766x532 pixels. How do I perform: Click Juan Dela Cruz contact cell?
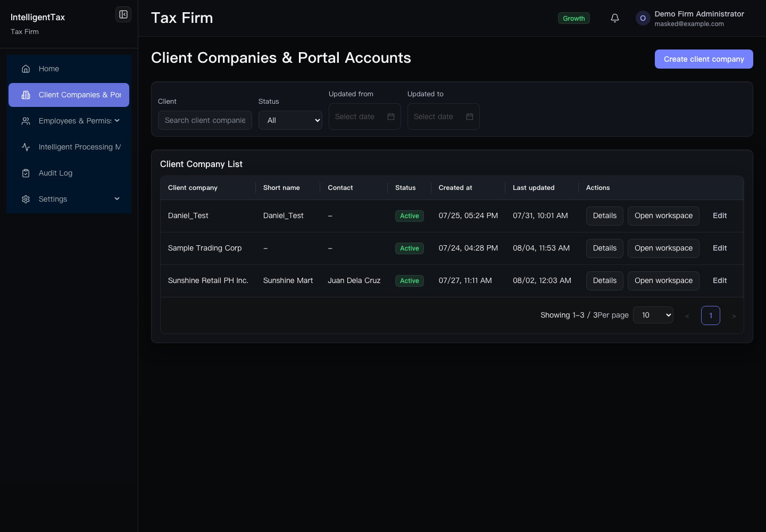(354, 280)
